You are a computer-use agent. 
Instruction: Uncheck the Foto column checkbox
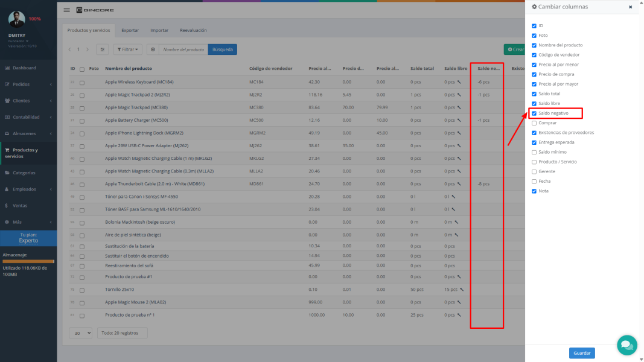pos(534,36)
